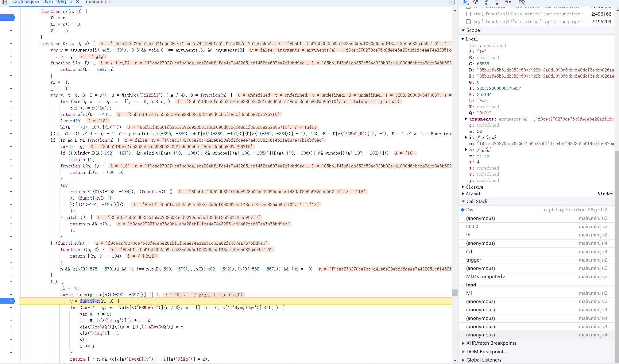Step into next function call
This screenshot has width=619, height=364.
pos(486,2)
